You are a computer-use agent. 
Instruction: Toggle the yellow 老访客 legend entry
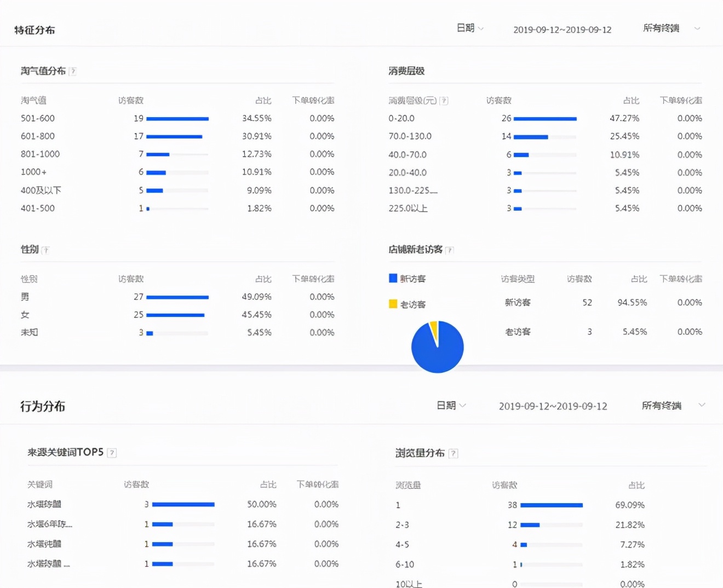coord(408,304)
